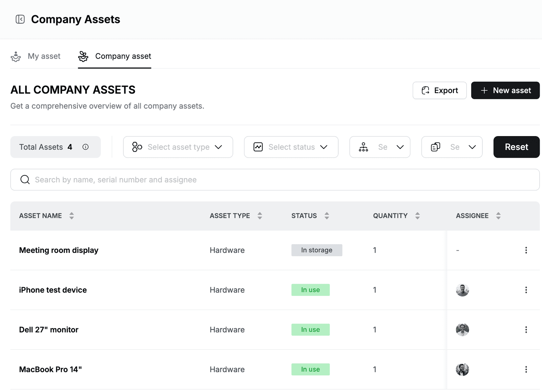Click In use badge for iPhone test device
Viewport: 542px width, 392px height.
pyautogui.click(x=310, y=290)
